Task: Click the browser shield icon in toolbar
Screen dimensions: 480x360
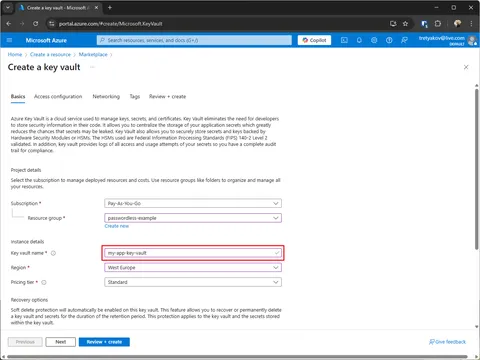Action: coord(424,24)
